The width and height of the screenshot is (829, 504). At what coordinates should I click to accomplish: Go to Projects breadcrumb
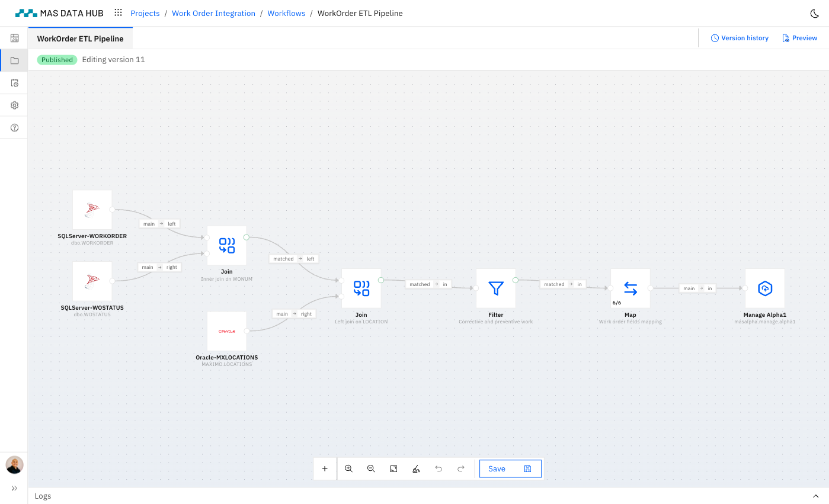click(145, 13)
